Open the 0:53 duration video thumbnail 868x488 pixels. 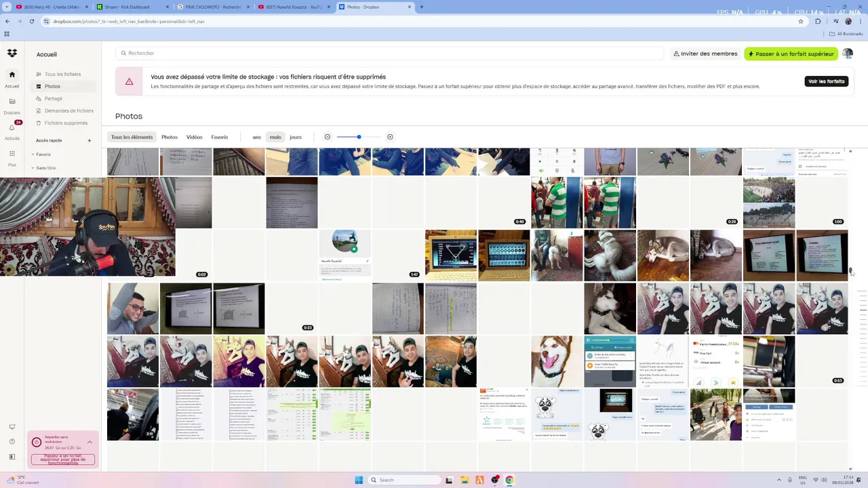pos(822,361)
